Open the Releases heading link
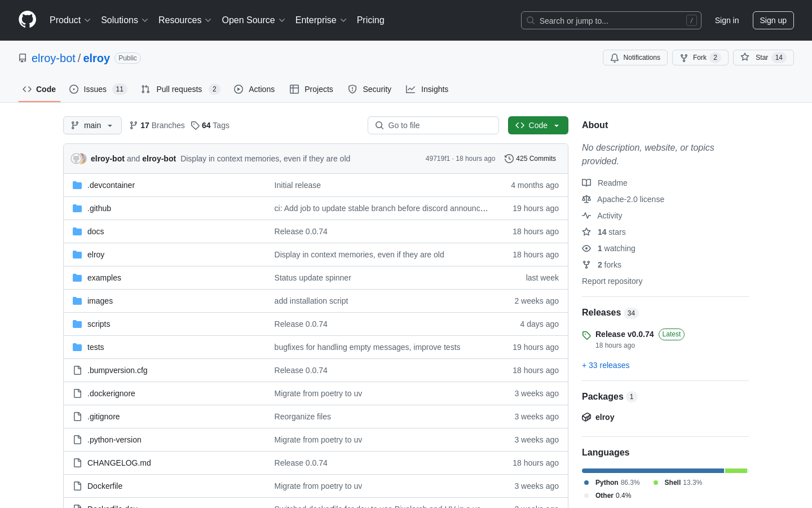Screen dimensions: 812x508 point(610,313)
